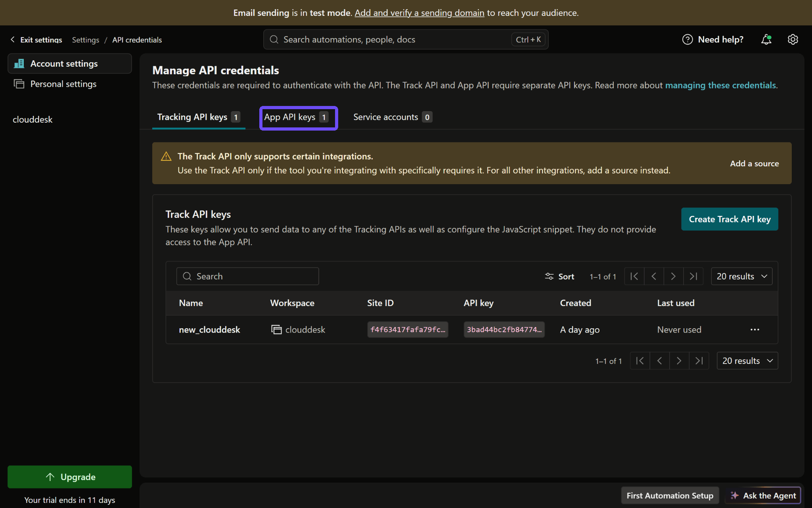Viewport: 812px width, 508px height.
Task: Open Ask the Agent button
Action: click(x=763, y=495)
